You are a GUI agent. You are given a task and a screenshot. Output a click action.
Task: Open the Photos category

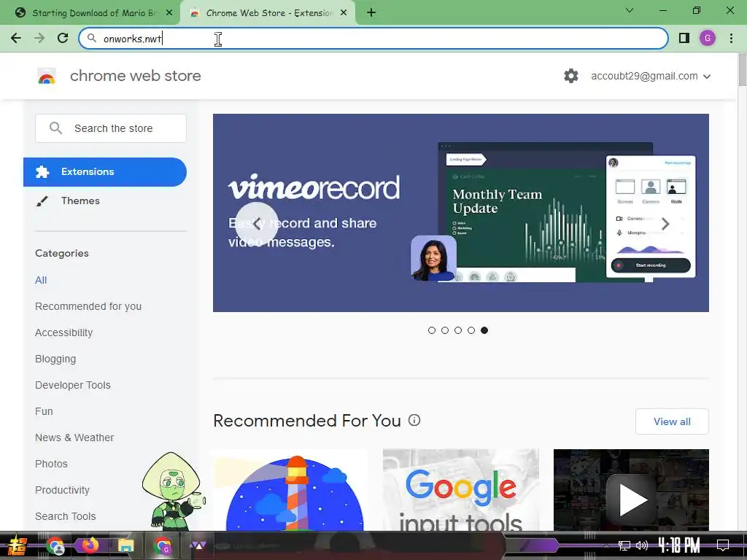(x=52, y=464)
